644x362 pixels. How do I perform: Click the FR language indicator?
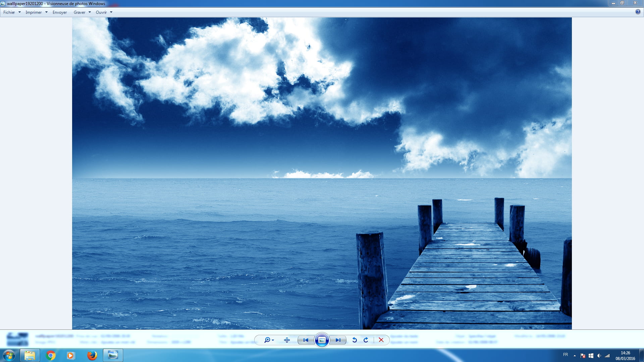coord(566,355)
